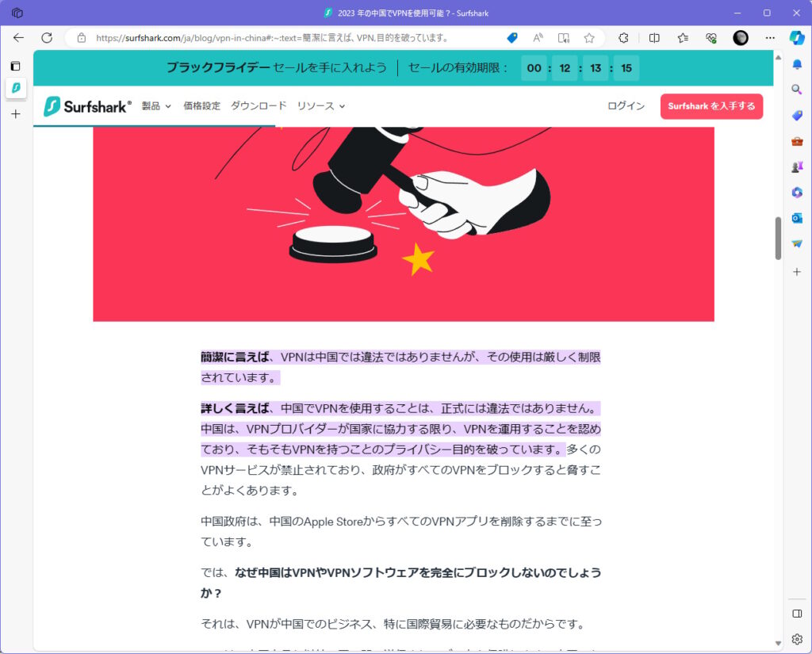Add page to favorites star
Viewport: 812px width, 654px height.
pos(589,38)
